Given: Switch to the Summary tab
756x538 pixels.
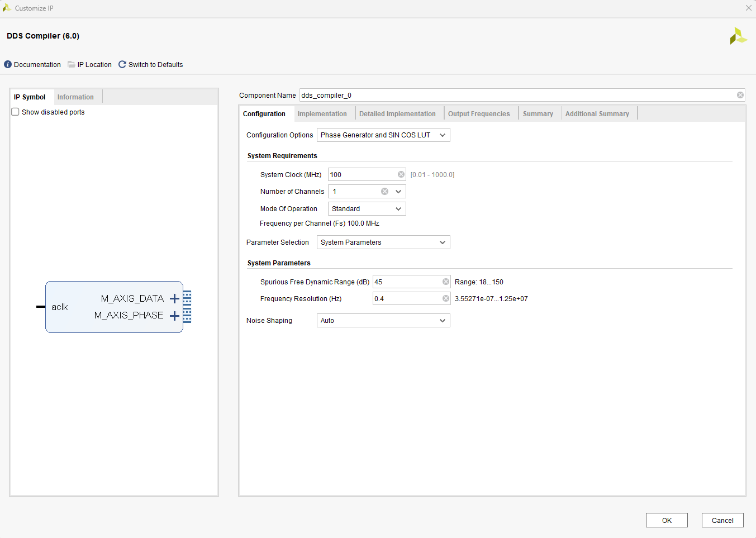Looking at the screenshot, I should [x=538, y=113].
